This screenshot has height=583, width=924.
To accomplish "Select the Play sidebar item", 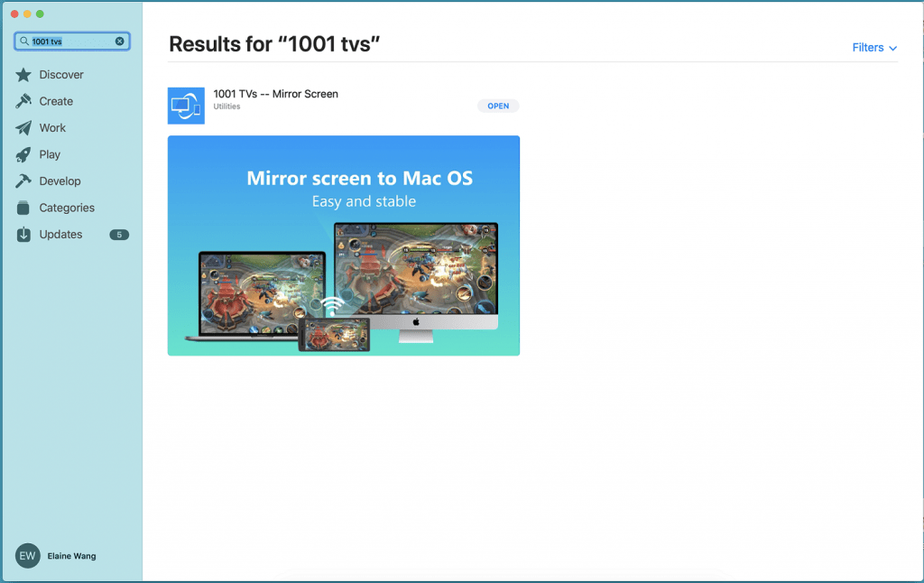I will pos(50,154).
